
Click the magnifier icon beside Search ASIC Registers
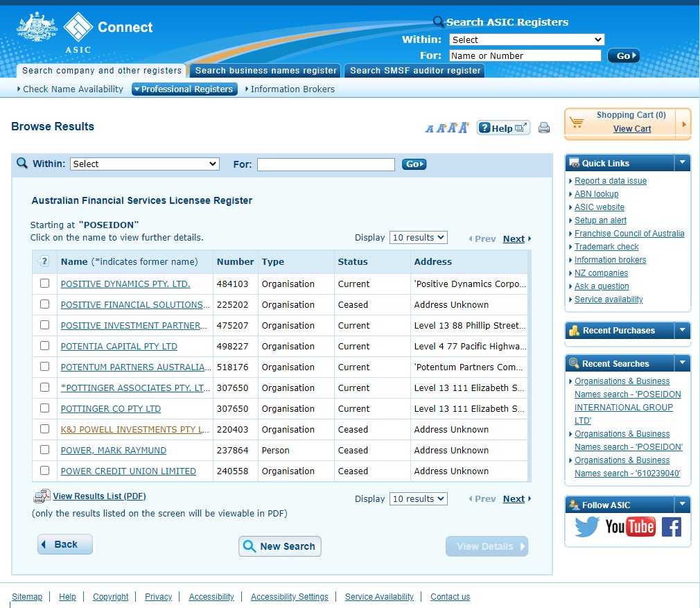[x=439, y=21]
